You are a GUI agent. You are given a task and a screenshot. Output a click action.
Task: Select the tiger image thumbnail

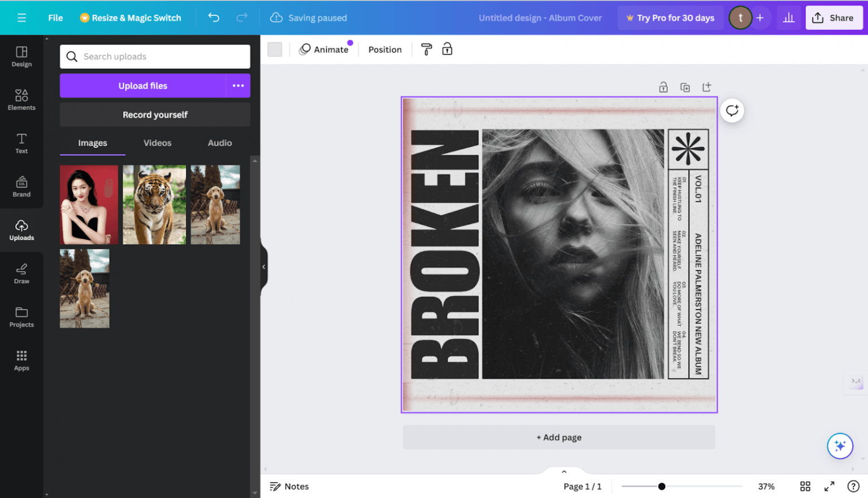point(154,205)
